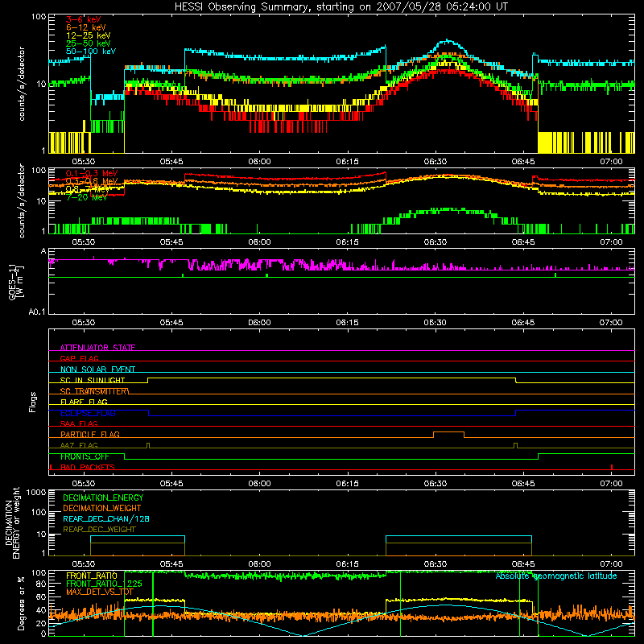Select the ATTENUATOR_STATE flag label

pos(97,348)
